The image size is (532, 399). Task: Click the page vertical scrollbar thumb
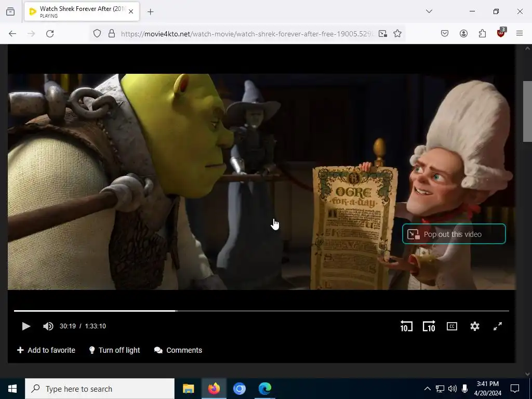[x=527, y=111]
